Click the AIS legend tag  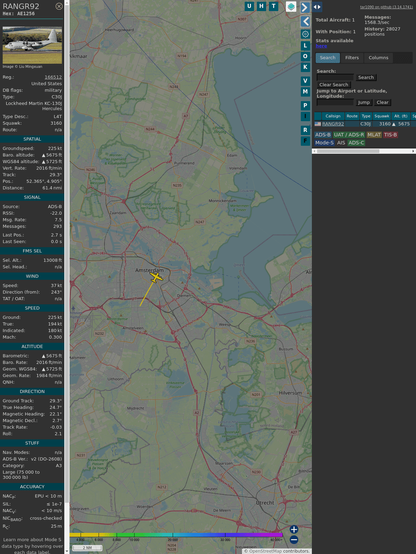coord(341,143)
